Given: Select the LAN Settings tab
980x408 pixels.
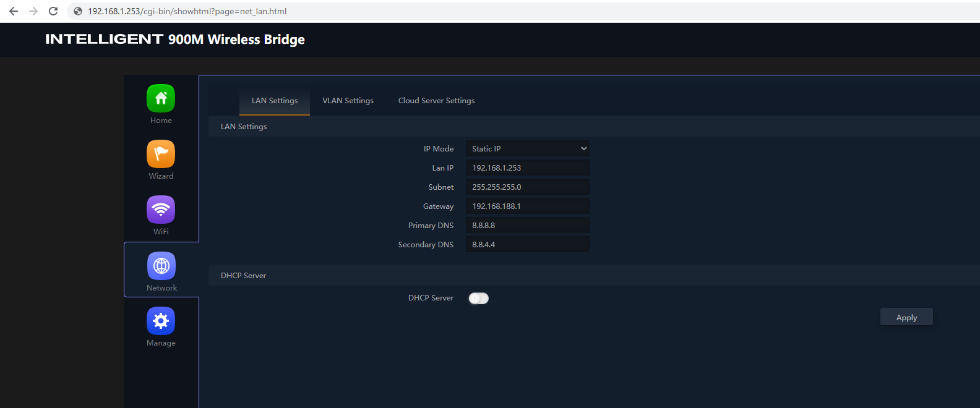Looking at the screenshot, I should pos(275,101).
